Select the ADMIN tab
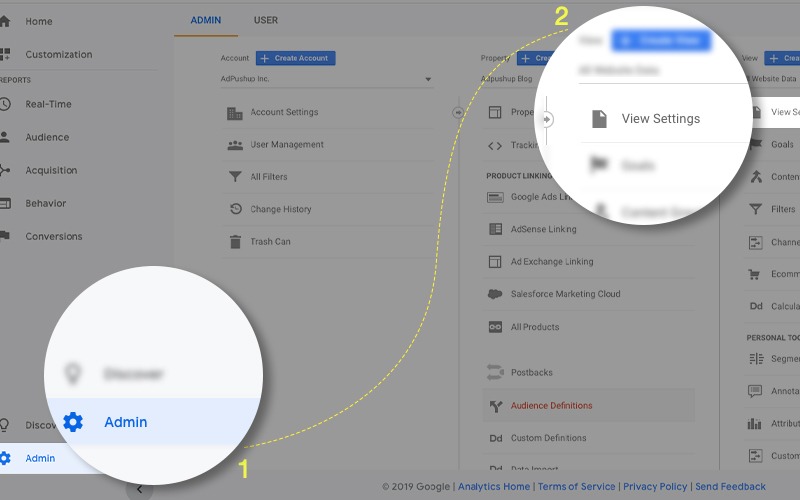This screenshot has height=500, width=800. (206, 20)
